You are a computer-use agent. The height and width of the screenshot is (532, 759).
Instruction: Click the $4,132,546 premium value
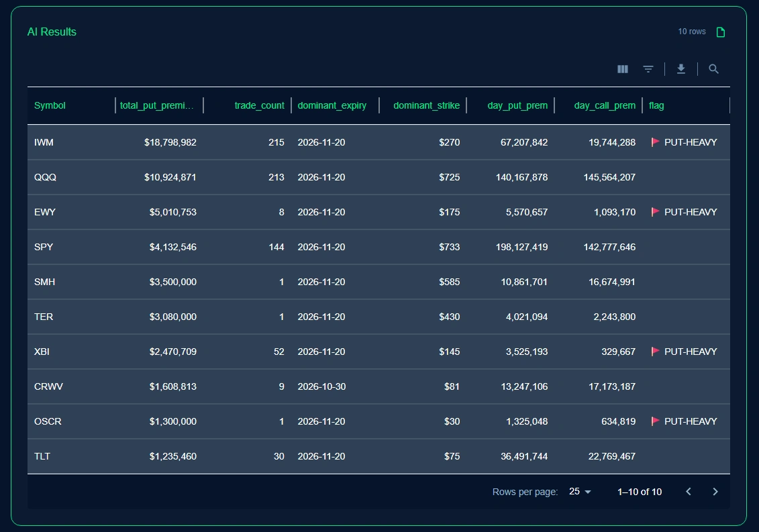point(173,247)
